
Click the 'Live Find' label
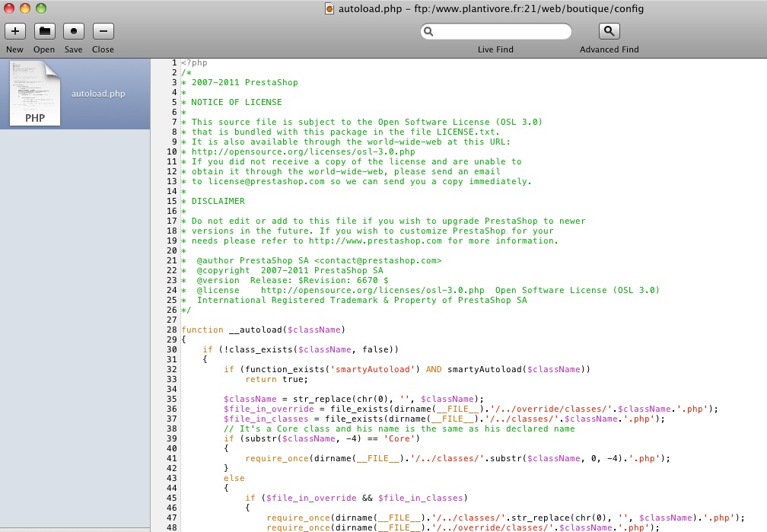point(495,49)
